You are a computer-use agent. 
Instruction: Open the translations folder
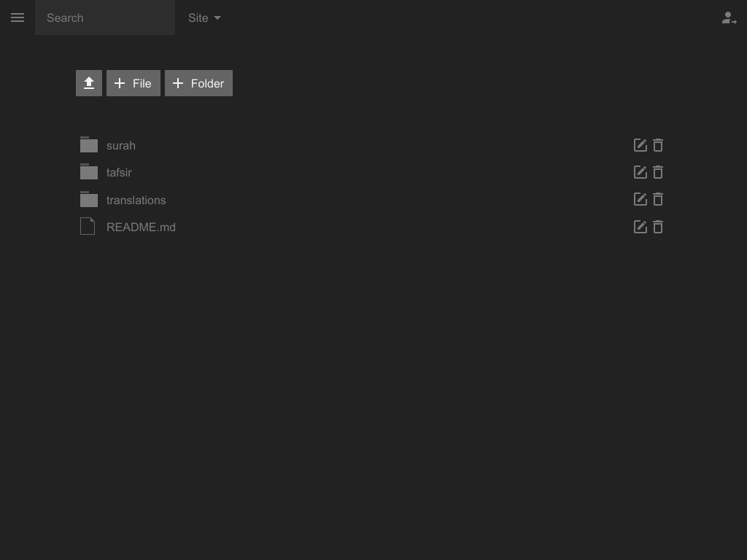pos(136,200)
